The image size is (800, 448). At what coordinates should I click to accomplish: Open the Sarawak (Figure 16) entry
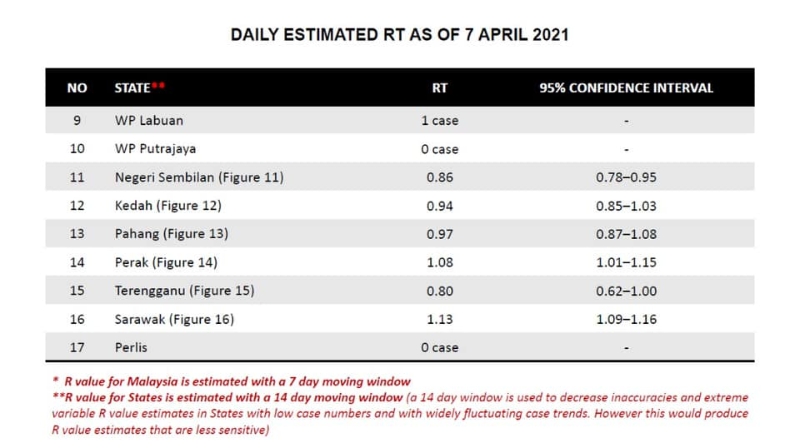[x=174, y=319]
